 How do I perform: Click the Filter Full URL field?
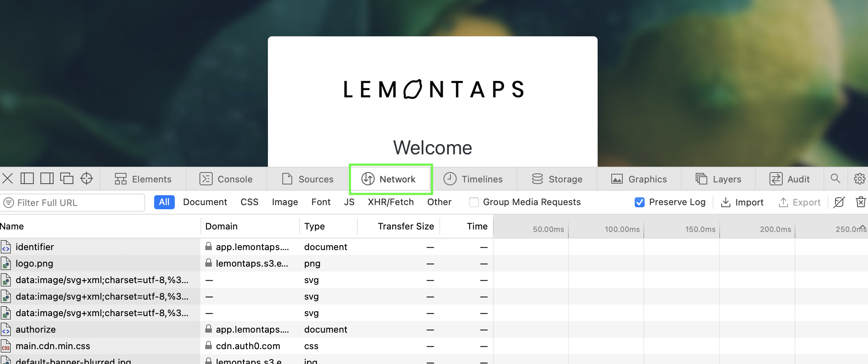pos(73,203)
